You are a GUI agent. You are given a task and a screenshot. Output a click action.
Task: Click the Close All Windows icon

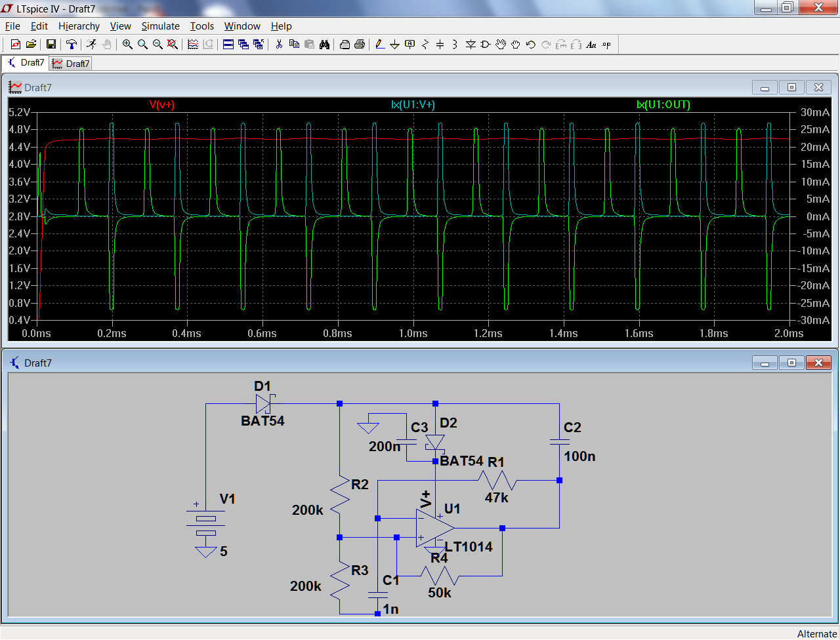(x=259, y=44)
